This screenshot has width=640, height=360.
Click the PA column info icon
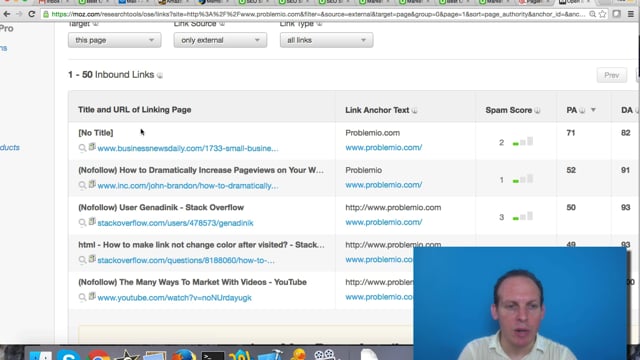tap(582, 111)
